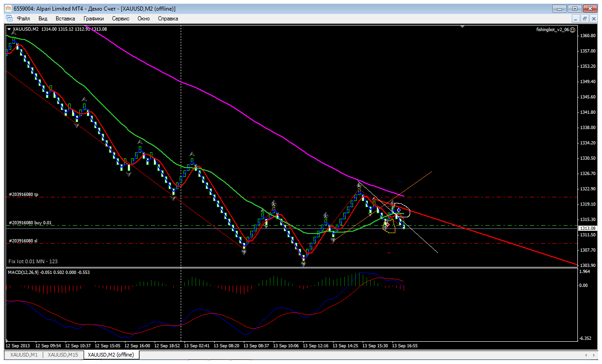Open the Графики menu
Viewport: 602px width, 364px height.
93,19
